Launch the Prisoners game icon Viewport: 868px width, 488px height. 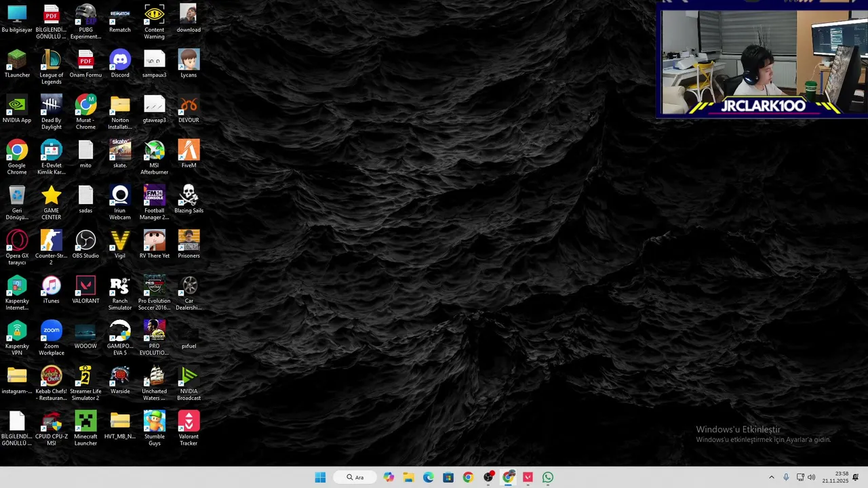(x=189, y=245)
